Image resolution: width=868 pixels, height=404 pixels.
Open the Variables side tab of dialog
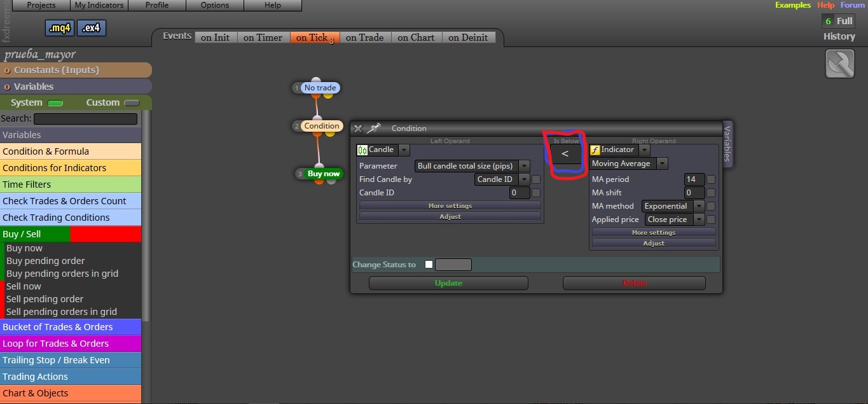(x=728, y=144)
